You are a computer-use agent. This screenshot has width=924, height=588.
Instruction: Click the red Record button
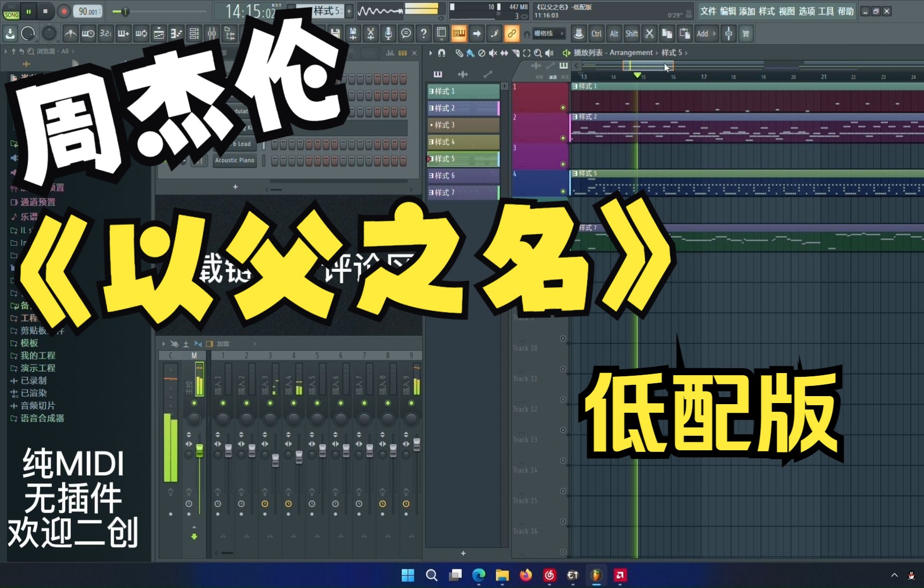click(x=64, y=11)
